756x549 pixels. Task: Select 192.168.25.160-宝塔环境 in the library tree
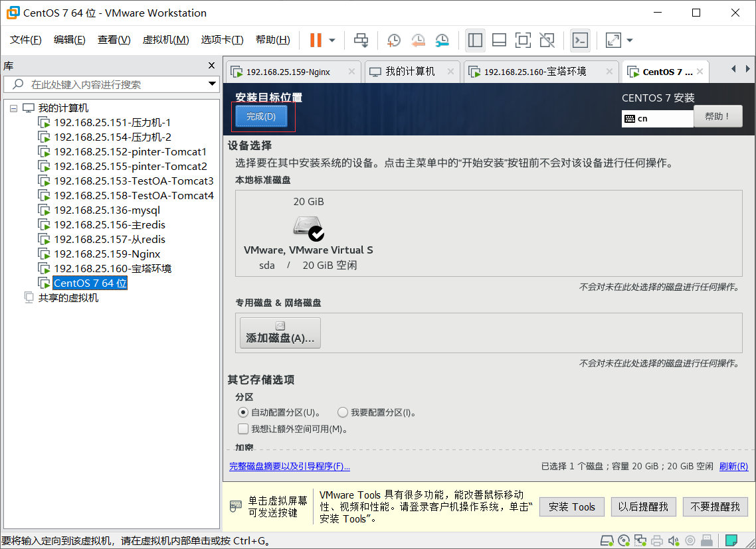(112, 268)
